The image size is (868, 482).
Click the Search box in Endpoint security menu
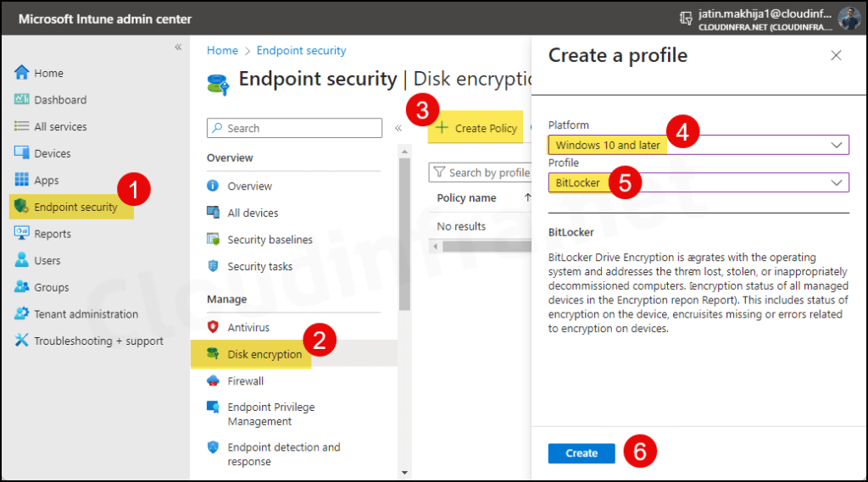tap(294, 128)
